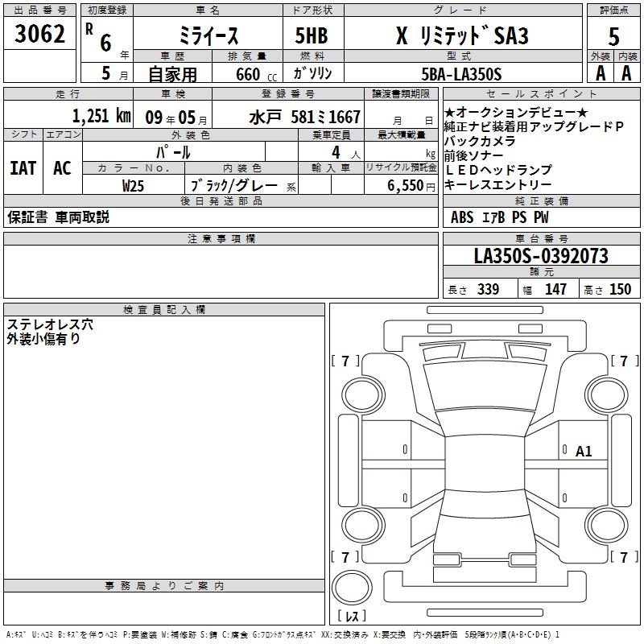Select length value 339

point(488,290)
